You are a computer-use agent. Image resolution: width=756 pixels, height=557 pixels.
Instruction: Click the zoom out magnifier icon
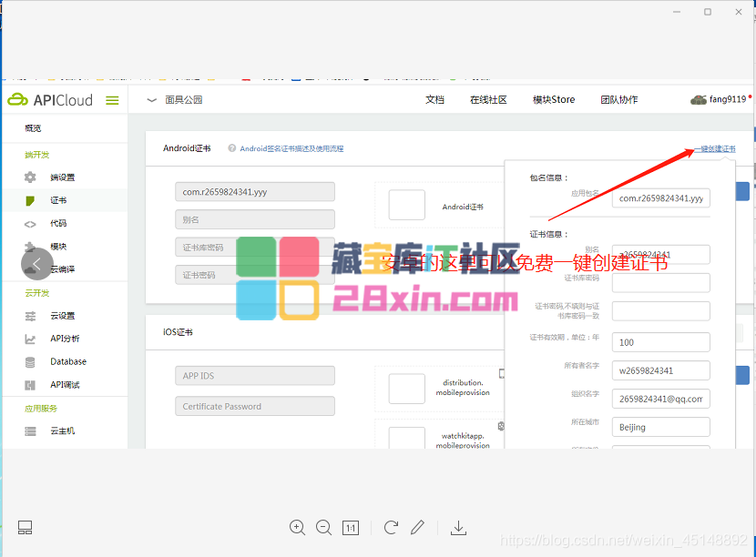coord(323,527)
